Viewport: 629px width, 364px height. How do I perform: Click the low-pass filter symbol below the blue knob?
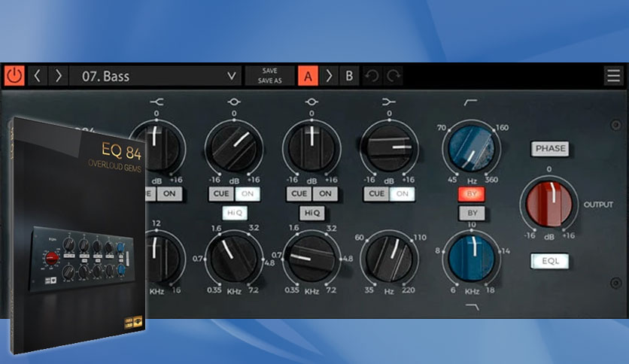pos(473,307)
